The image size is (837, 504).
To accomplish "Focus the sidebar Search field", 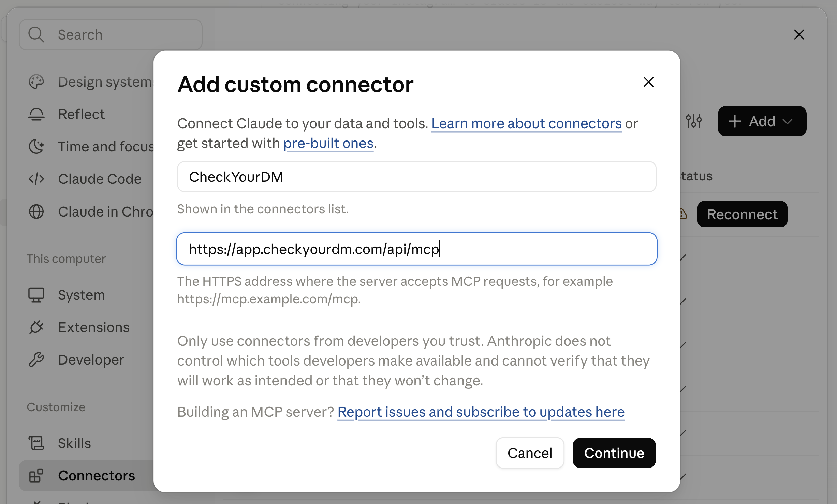I will tap(111, 35).
